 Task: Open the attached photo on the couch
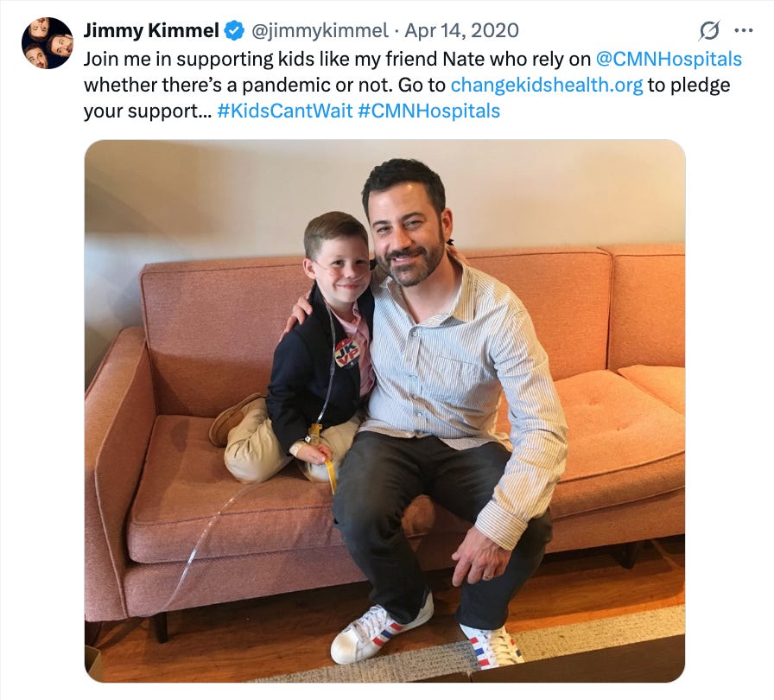coord(384,410)
